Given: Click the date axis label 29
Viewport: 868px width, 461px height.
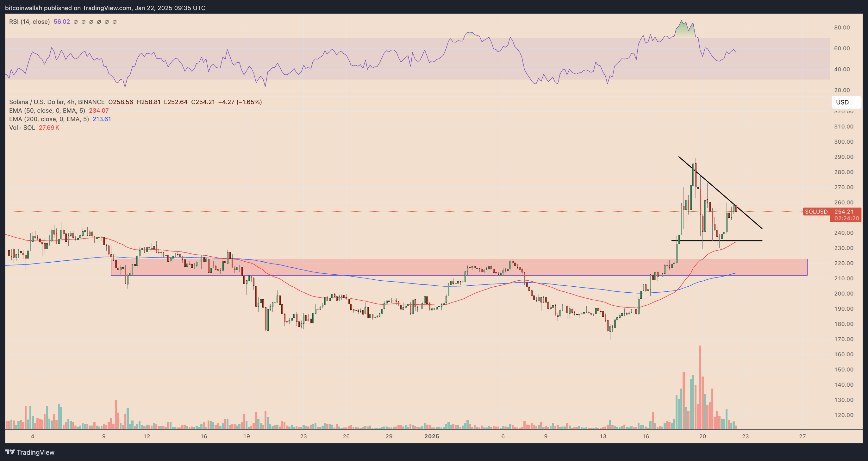Looking at the screenshot, I should (389, 436).
